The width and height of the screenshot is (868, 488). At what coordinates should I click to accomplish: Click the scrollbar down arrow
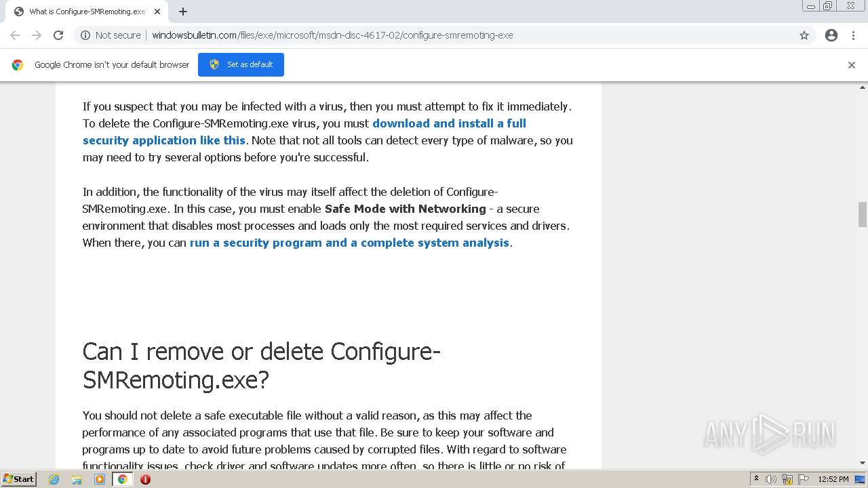pos(863,464)
